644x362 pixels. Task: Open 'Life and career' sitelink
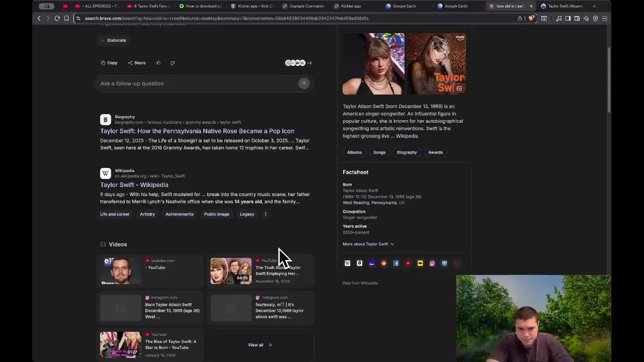pyautogui.click(x=115, y=214)
